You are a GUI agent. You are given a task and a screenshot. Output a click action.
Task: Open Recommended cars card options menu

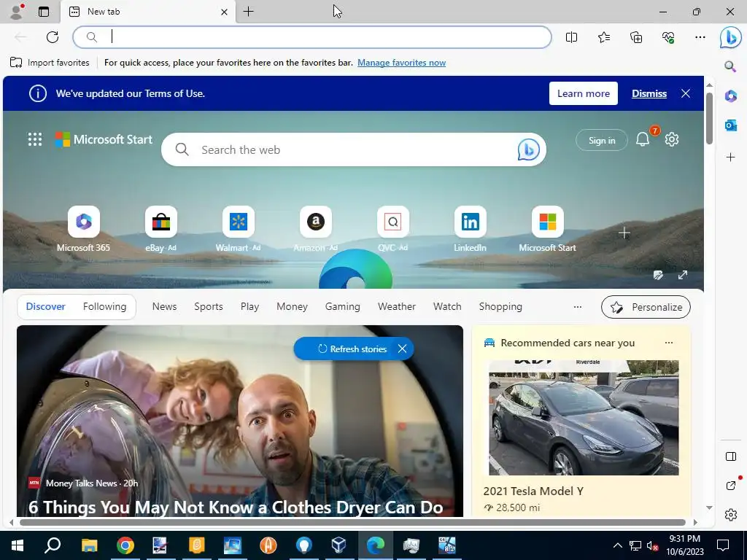(x=669, y=343)
